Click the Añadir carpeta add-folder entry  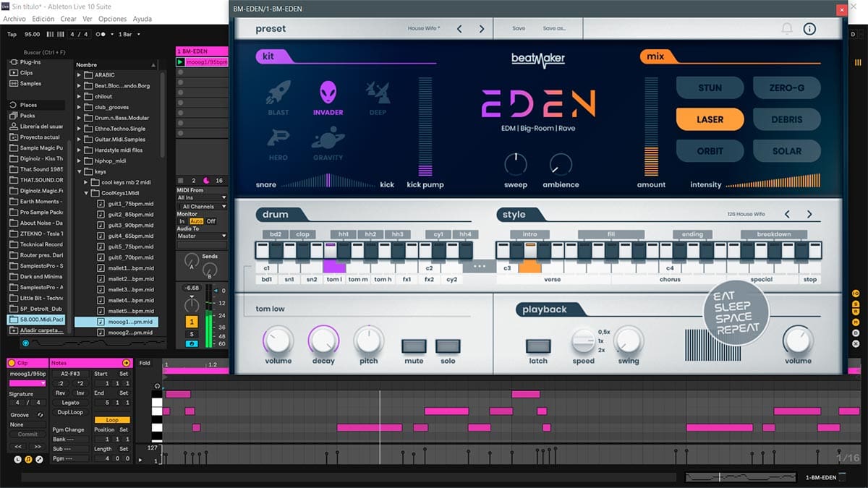tap(36, 330)
